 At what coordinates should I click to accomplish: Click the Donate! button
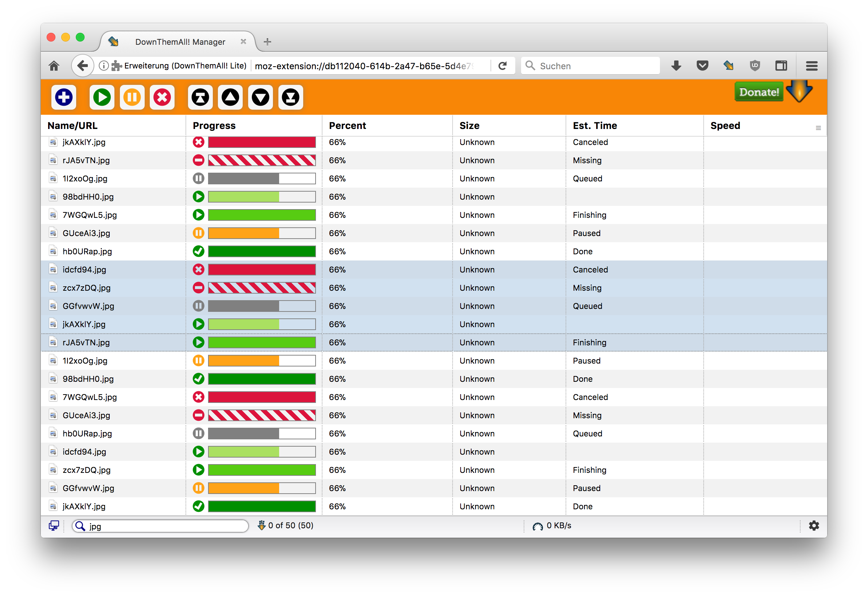click(759, 92)
